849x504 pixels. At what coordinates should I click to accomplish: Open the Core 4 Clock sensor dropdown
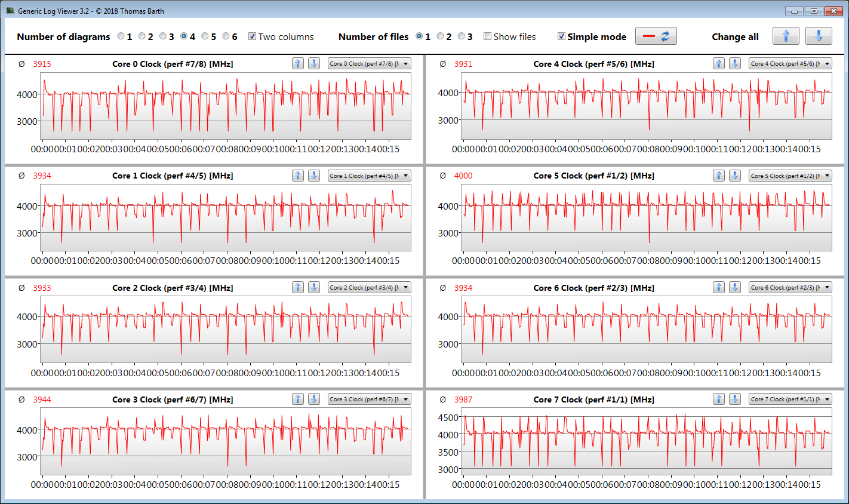click(790, 63)
